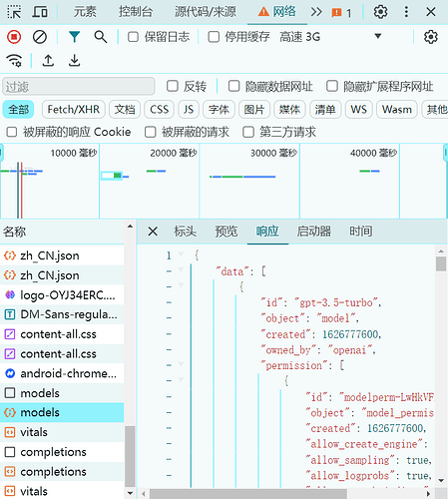The image size is (448, 499).
Task: Export HAR file with download arrow
Action: pos(74,61)
